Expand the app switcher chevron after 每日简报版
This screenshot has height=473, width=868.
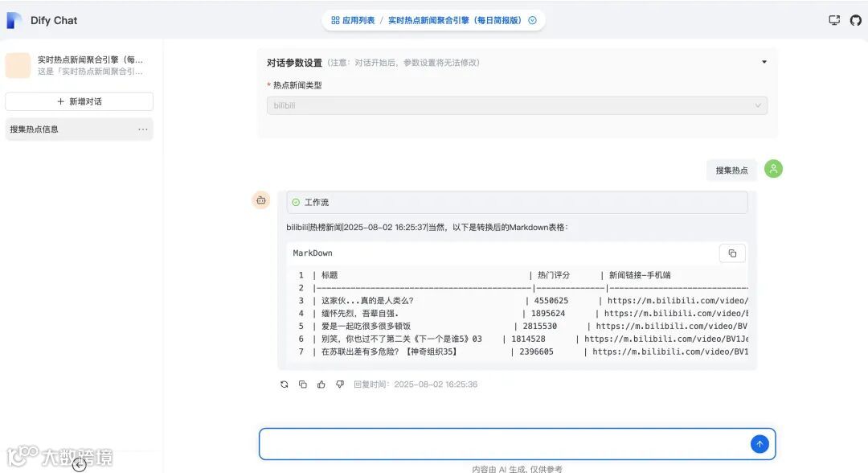pyautogui.click(x=533, y=20)
